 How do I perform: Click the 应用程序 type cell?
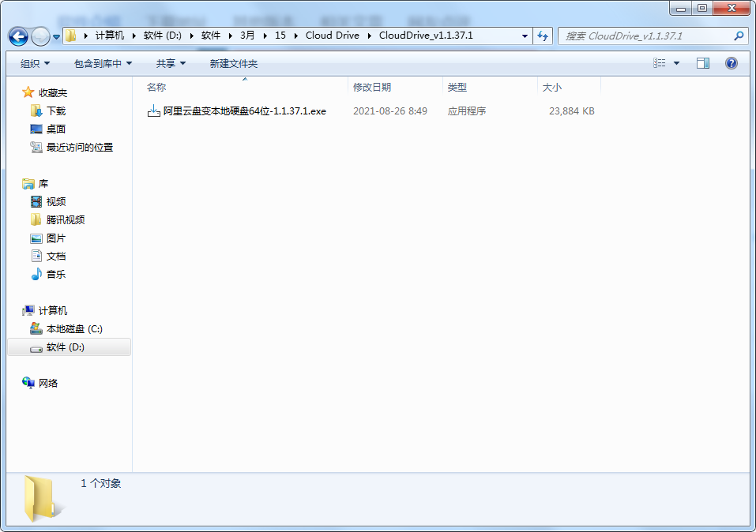point(467,111)
